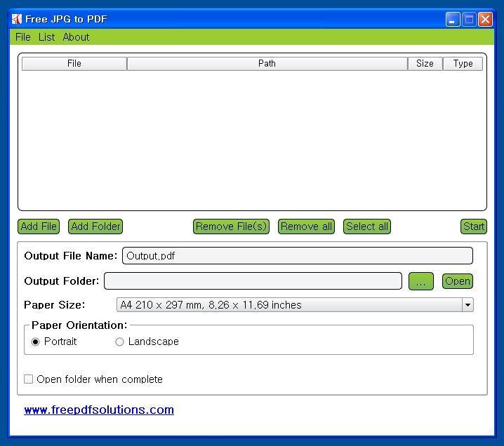Open the output folder with Open button
The width and height of the screenshot is (504, 446).
pos(458,281)
